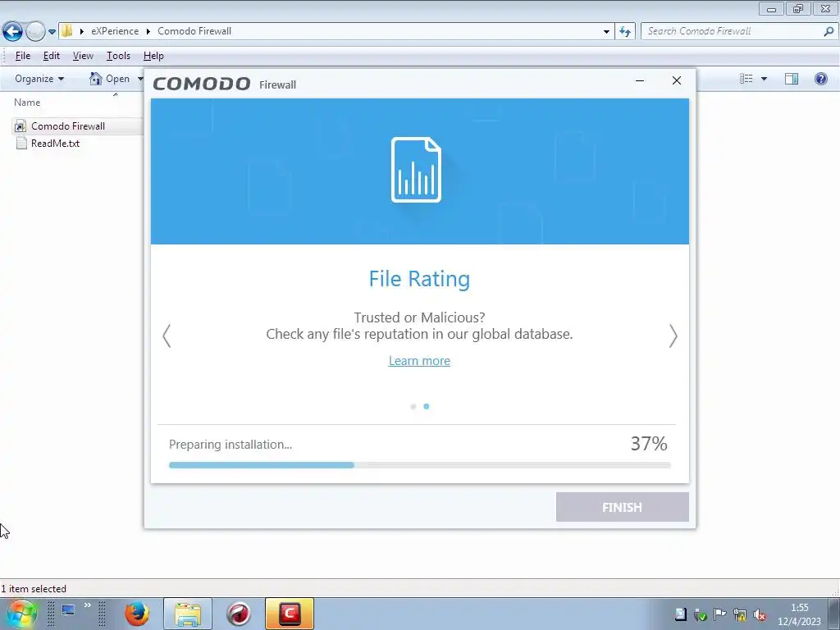Expand the view options dropdown arrow
The height and width of the screenshot is (630, 840).
point(764,79)
